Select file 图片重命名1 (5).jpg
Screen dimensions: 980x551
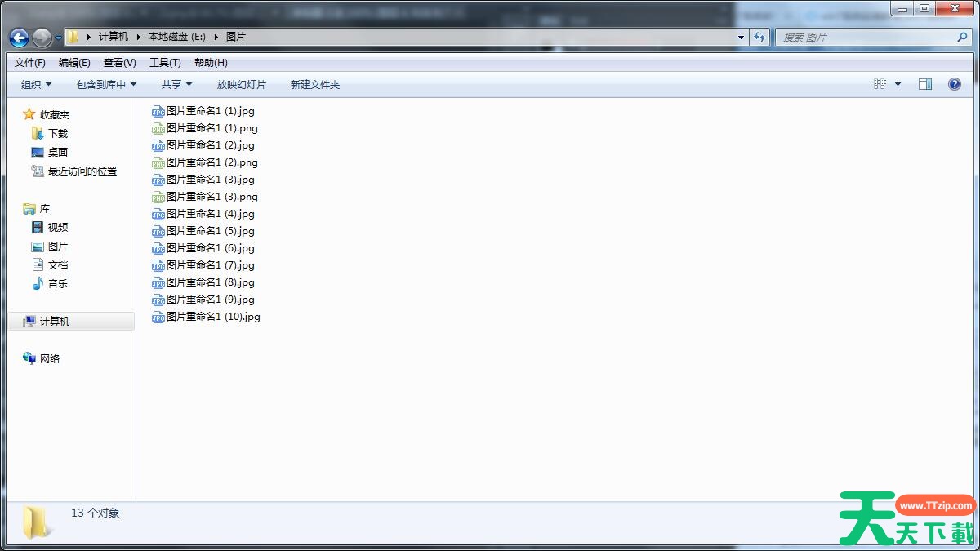click(x=203, y=231)
